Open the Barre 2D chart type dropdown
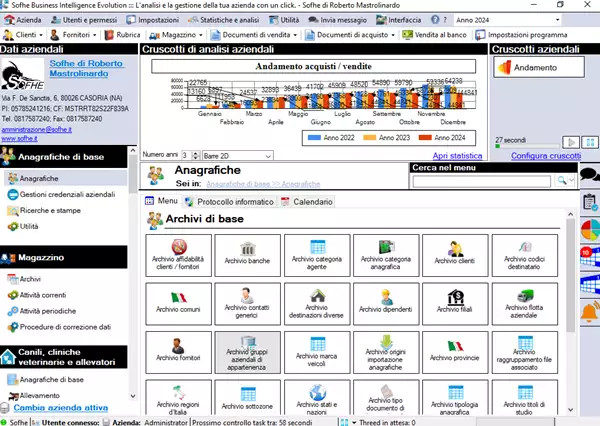The height and width of the screenshot is (426, 600). (268, 156)
